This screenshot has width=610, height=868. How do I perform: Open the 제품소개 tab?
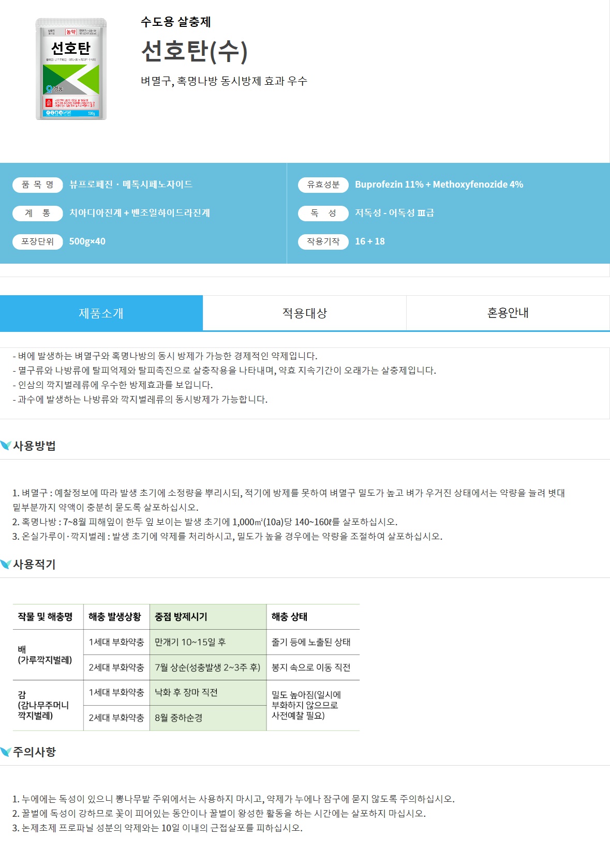(101, 313)
